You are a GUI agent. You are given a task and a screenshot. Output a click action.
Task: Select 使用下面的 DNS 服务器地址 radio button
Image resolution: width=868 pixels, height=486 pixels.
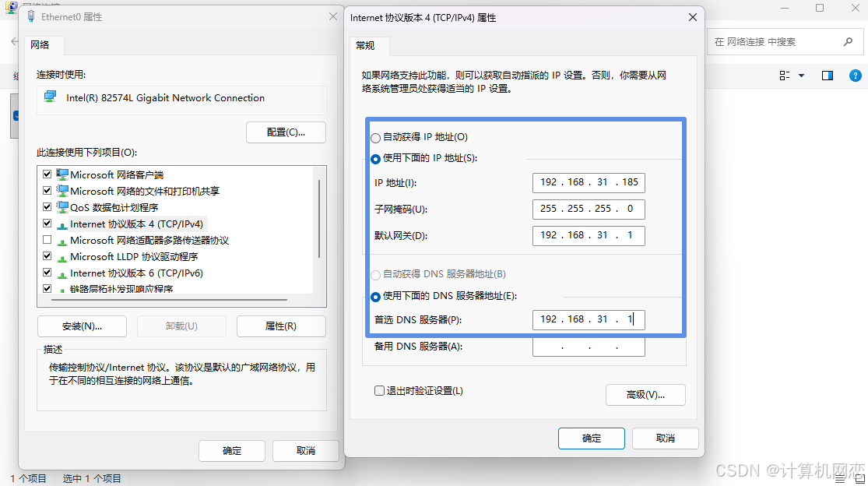pos(376,297)
